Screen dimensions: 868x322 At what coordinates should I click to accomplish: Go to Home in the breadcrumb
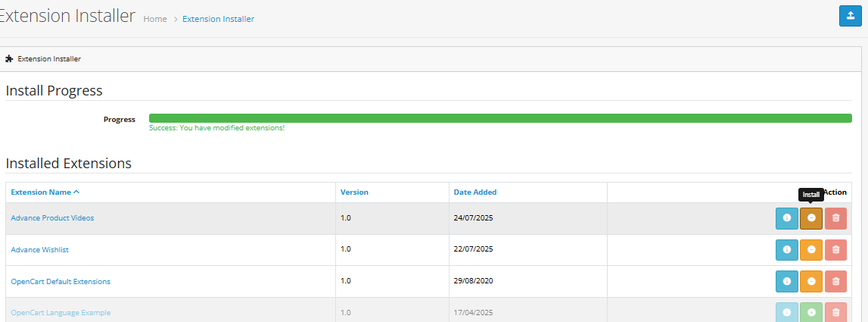pos(154,19)
